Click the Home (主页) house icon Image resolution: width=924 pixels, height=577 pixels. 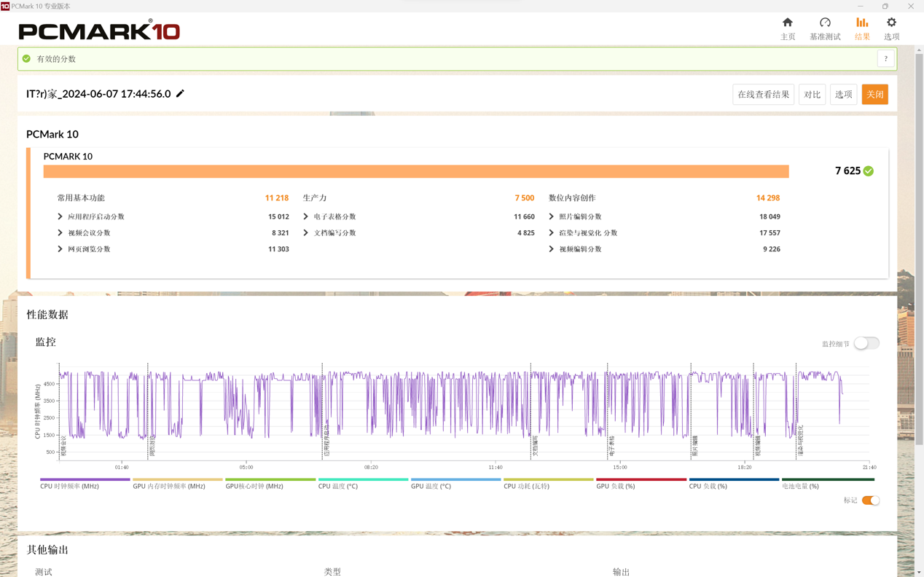click(x=788, y=23)
